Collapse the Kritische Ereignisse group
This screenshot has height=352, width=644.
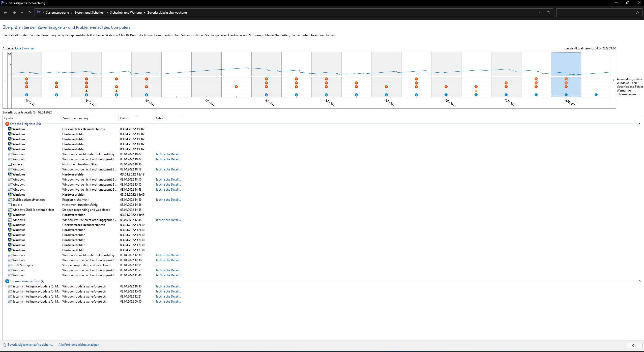[x=639, y=124]
